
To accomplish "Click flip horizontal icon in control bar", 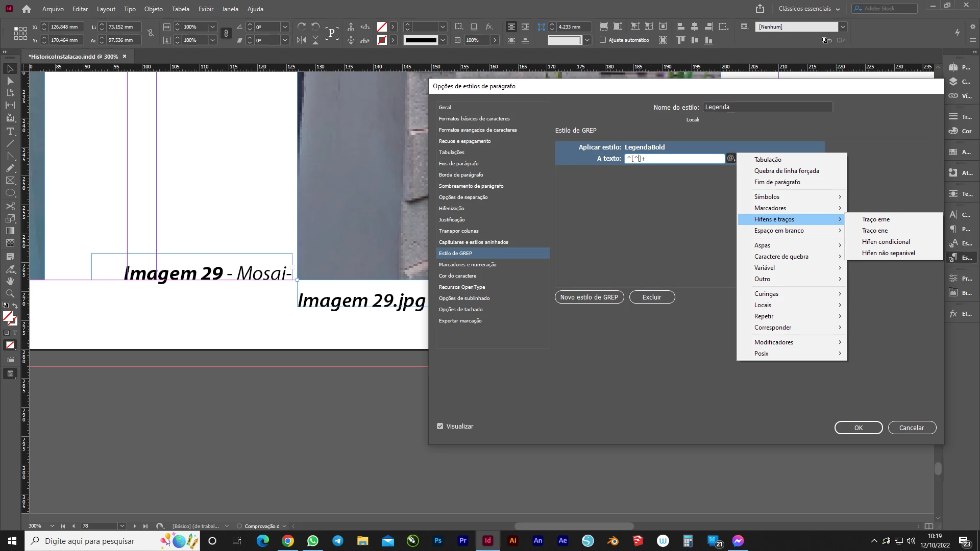I will (302, 40).
